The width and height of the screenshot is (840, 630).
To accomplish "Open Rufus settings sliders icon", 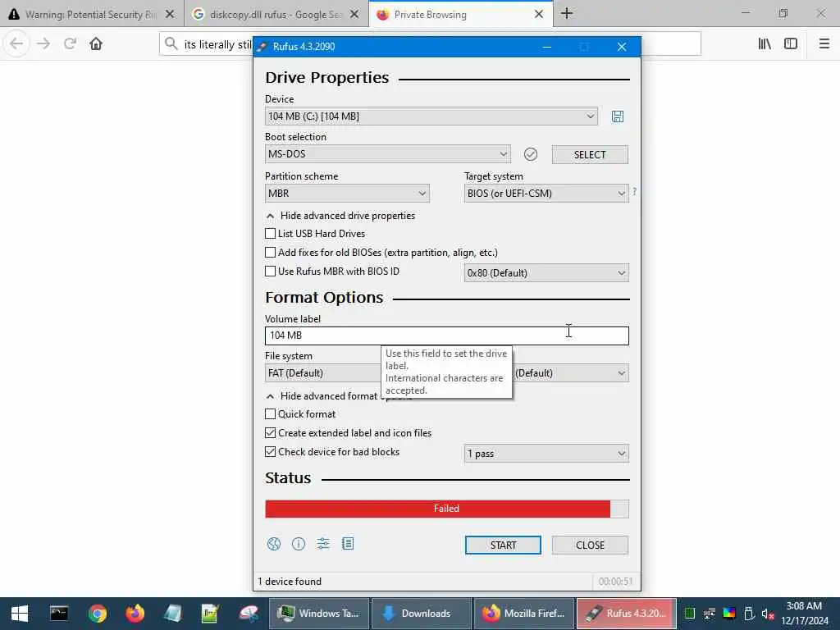I will coord(323,544).
